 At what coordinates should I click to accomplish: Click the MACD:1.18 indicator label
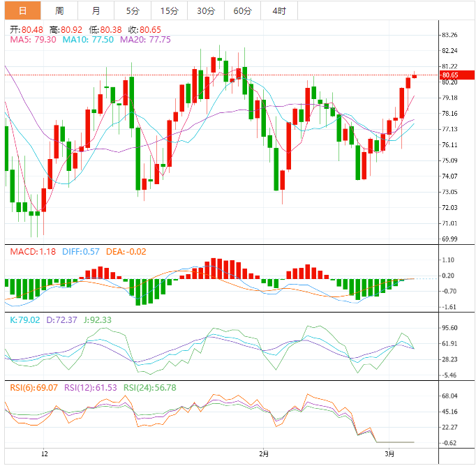point(30,251)
